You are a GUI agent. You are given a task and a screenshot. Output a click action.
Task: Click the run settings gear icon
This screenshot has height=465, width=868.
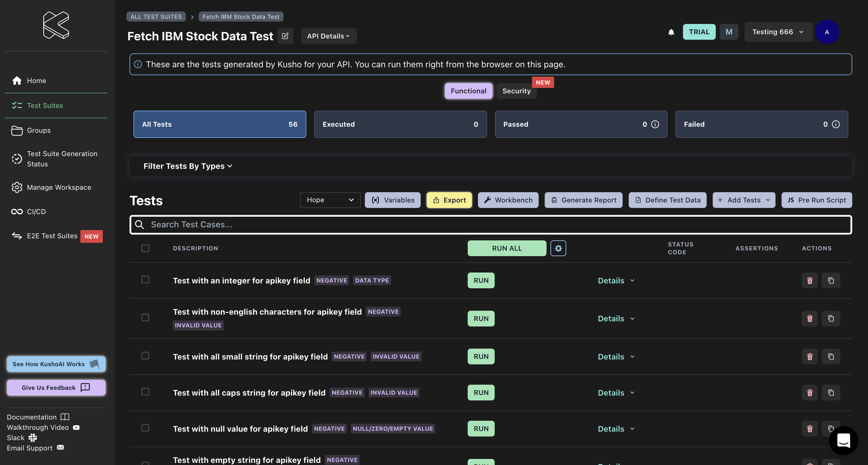coord(558,248)
